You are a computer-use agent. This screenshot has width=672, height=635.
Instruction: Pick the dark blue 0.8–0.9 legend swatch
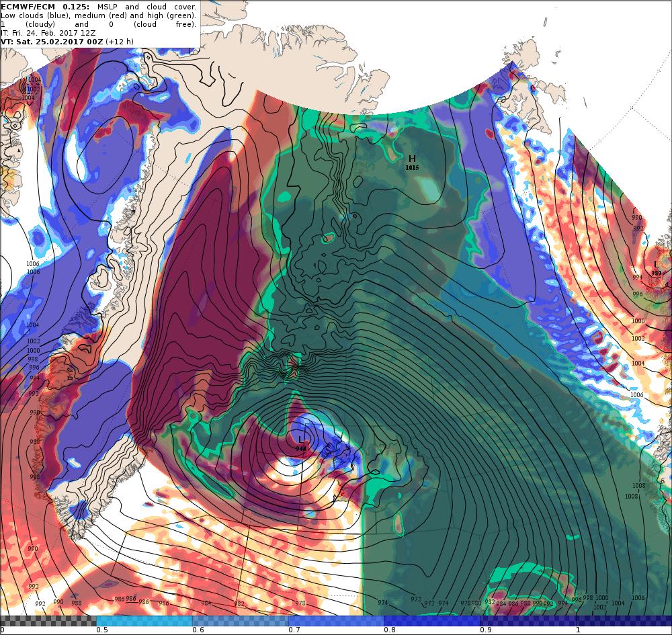click(x=432, y=621)
